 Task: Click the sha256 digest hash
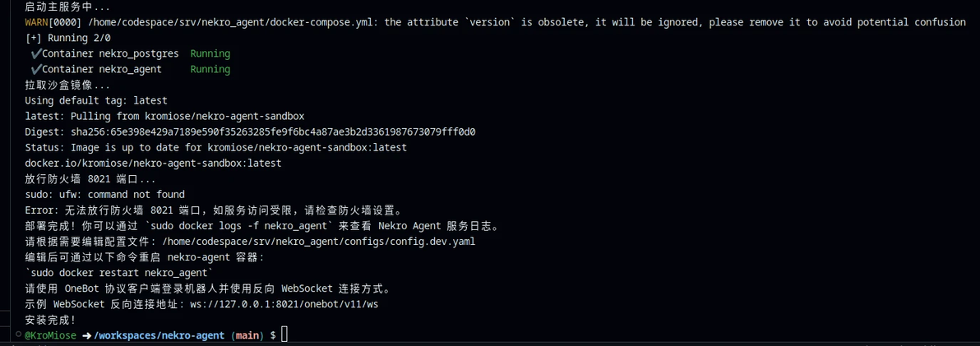click(x=273, y=131)
